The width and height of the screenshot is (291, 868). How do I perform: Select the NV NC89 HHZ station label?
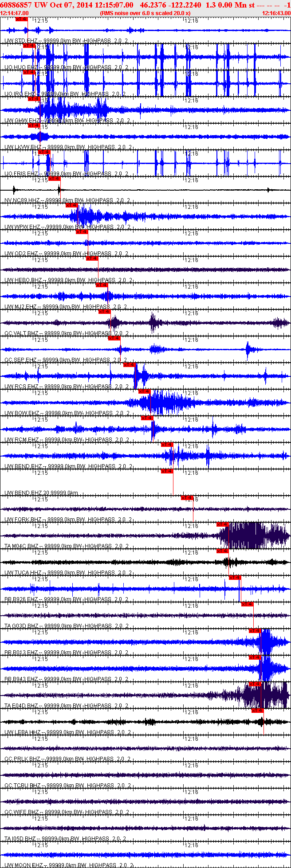(x=67, y=200)
